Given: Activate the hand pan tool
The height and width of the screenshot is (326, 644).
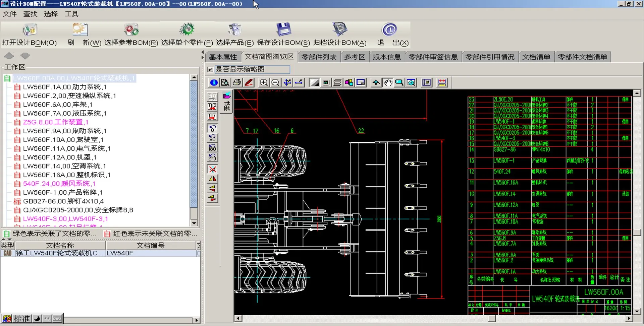Looking at the screenshot, I should coord(388,82).
